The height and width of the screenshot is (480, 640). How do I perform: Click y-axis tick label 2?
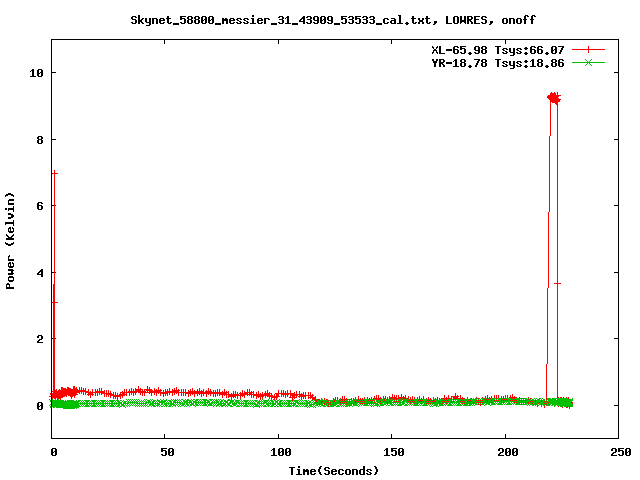click(40, 339)
